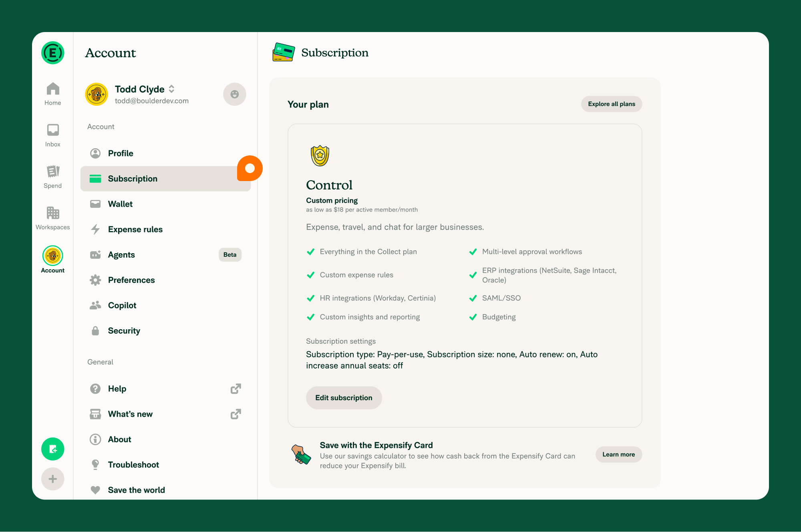Open the Spend navigation icon
Screen dimensions: 801x532
(53, 177)
